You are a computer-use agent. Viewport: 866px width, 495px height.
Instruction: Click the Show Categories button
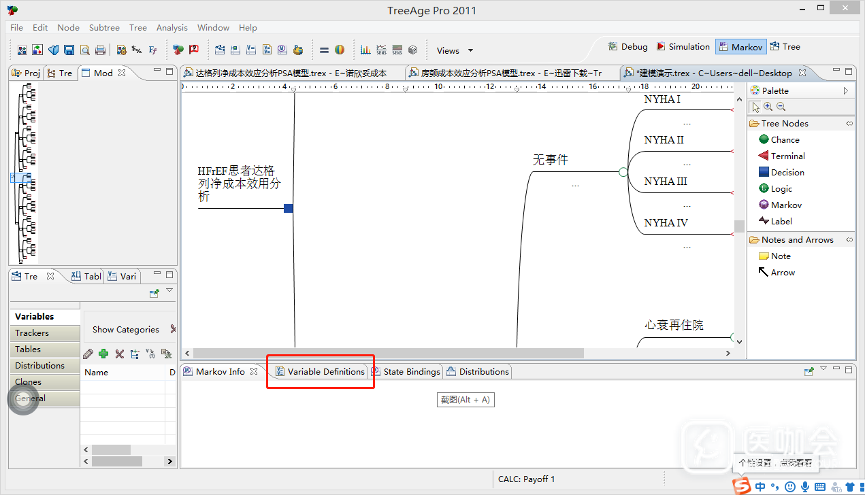pos(125,329)
